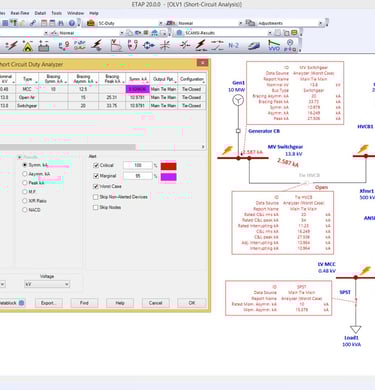The width and height of the screenshot is (375, 390).
Task: Open the Adjustments dropdown in toolbar
Action: [320, 23]
